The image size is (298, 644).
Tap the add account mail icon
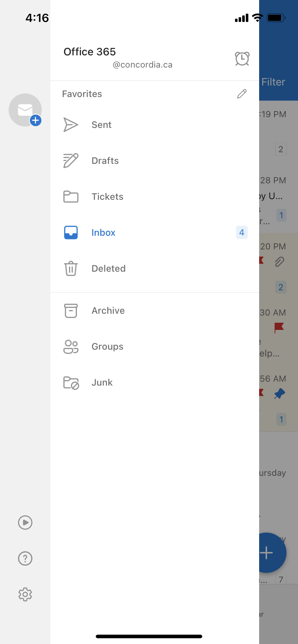(x=25, y=110)
